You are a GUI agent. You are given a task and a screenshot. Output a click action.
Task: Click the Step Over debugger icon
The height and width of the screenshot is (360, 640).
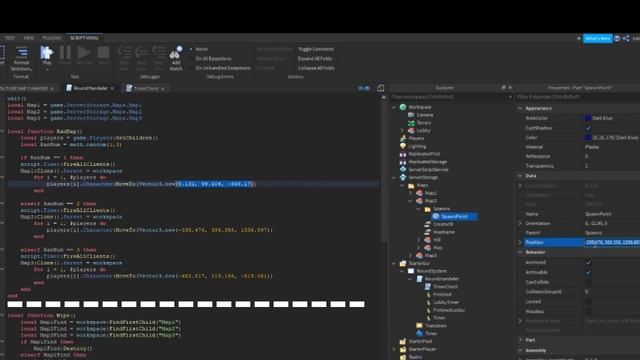click(x=141, y=52)
